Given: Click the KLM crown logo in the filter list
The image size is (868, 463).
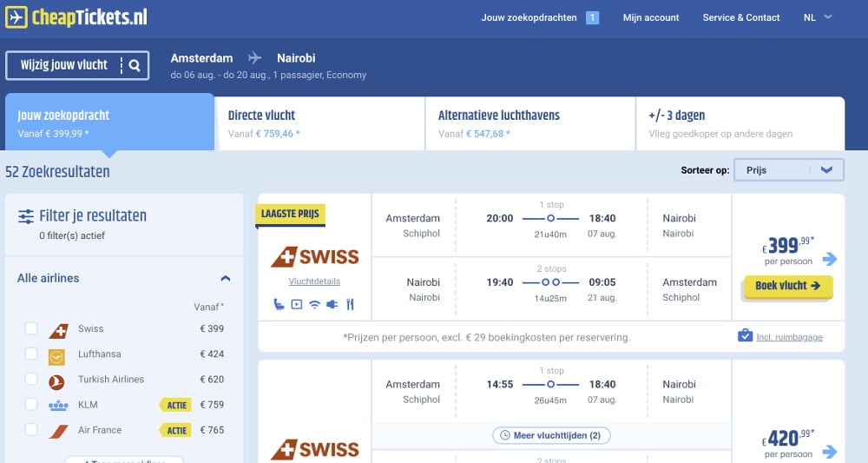Looking at the screenshot, I should pyautogui.click(x=58, y=406).
